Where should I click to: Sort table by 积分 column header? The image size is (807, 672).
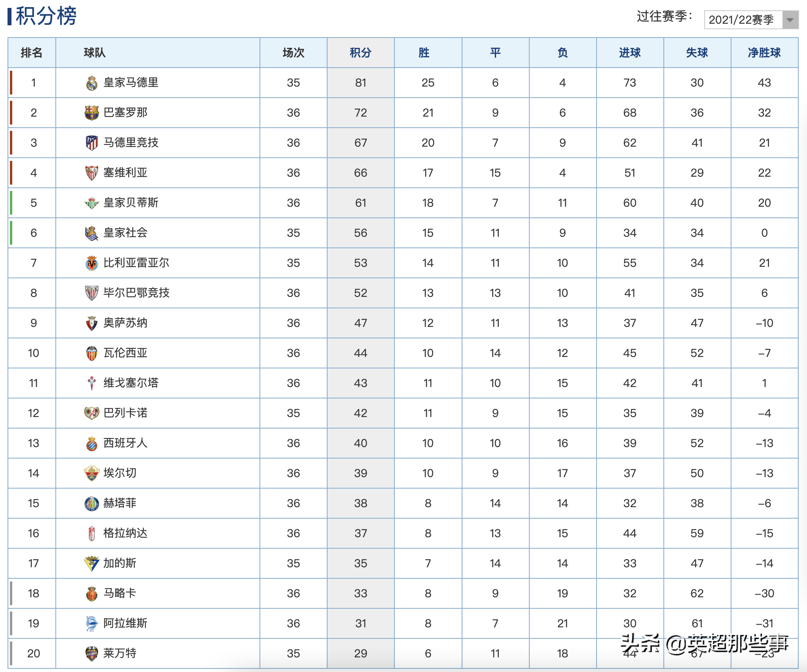(361, 53)
